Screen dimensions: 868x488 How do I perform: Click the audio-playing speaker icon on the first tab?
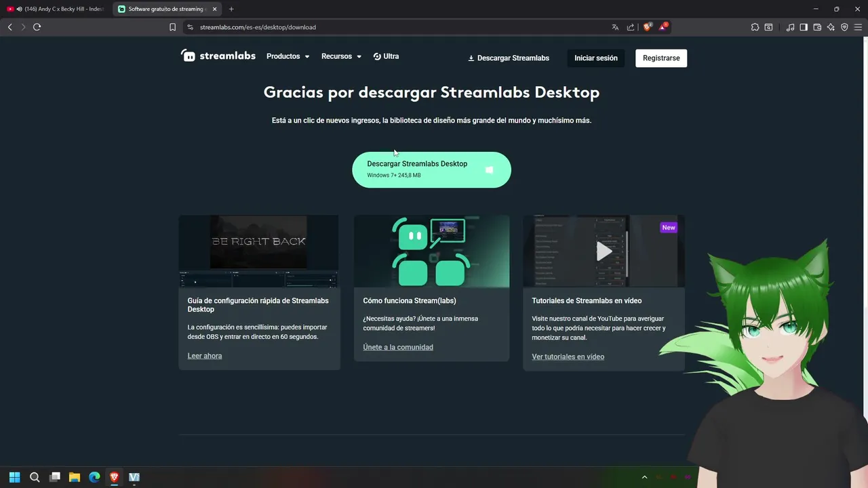(x=19, y=9)
